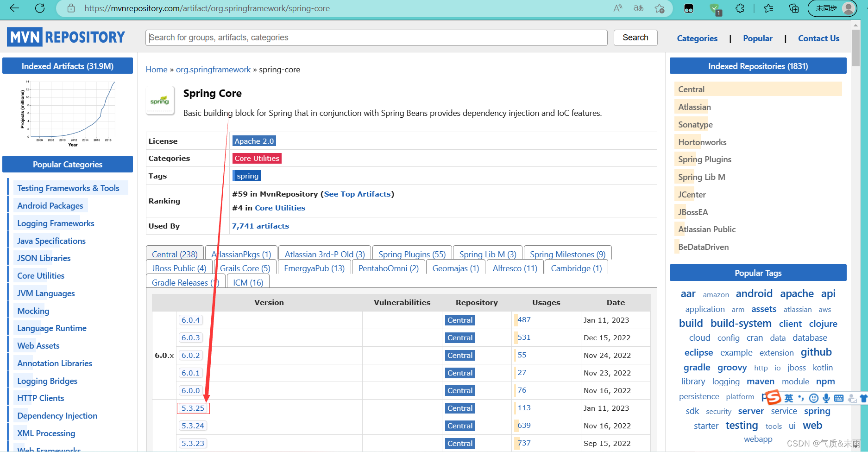This screenshot has width=868, height=452.
Task: Click the testing popular tag
Action: coord(742,426)
